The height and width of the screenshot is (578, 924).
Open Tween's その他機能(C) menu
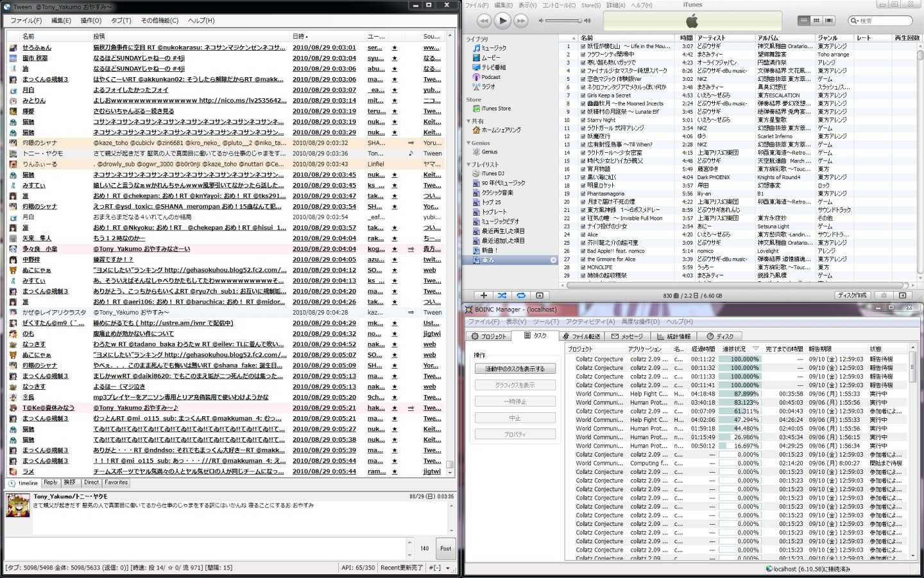coord(160,21)
